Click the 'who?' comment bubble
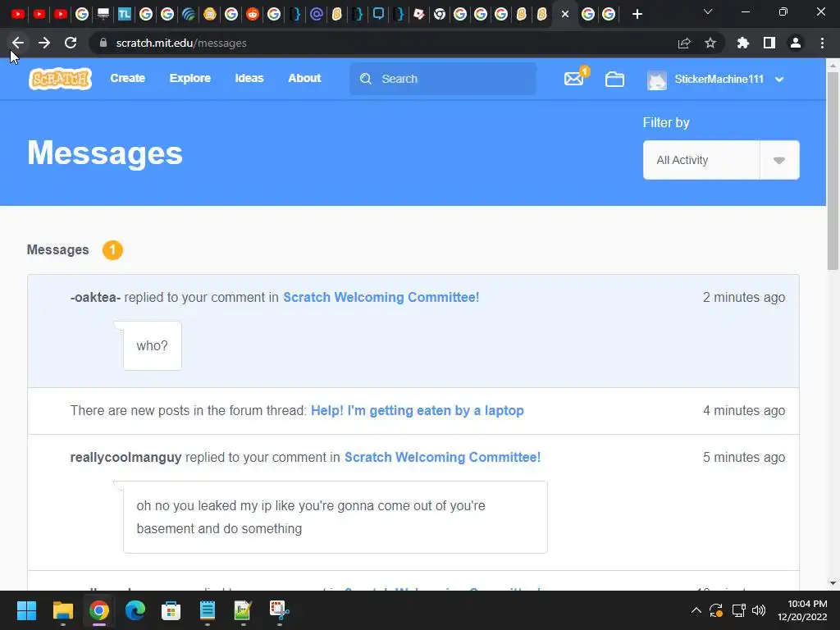The width and height of the screenshot is (840, 630). [153, 345]
